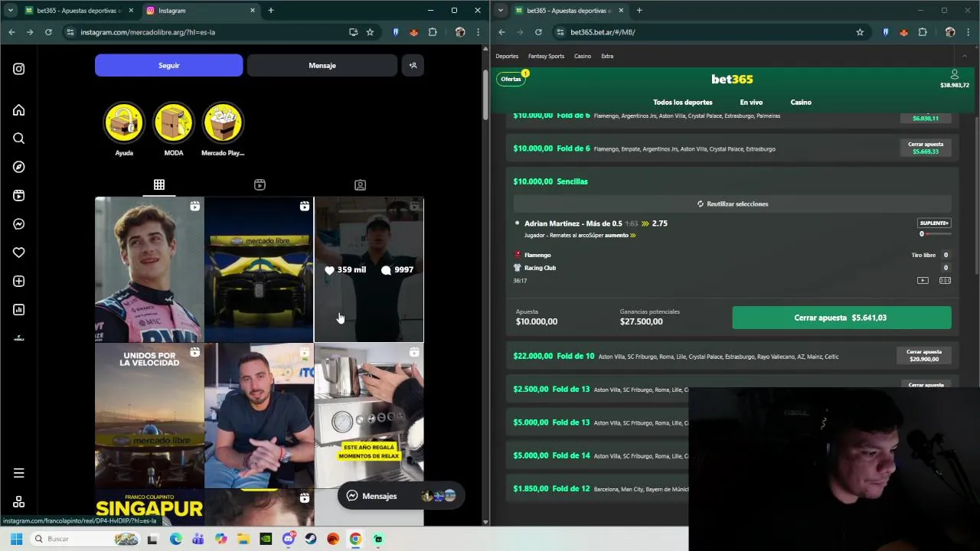Open Discord from the Windows taskbar
The image size is (980, 551).
[x=288, y=539]
